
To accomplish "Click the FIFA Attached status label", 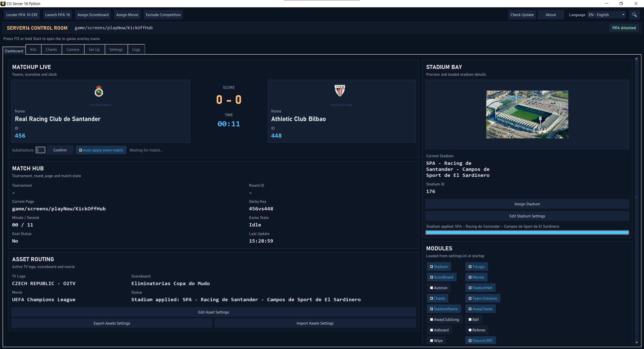I will [x=624, y=28].
